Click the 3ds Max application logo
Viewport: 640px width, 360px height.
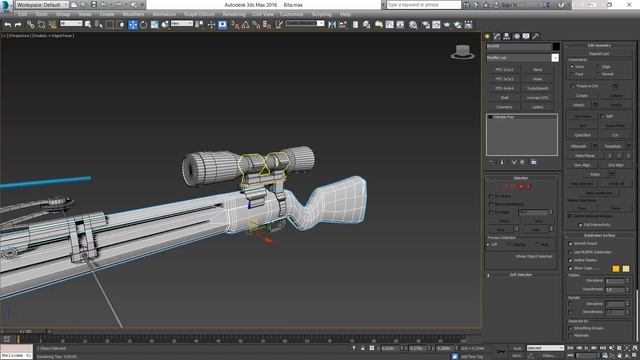[6, 5]
